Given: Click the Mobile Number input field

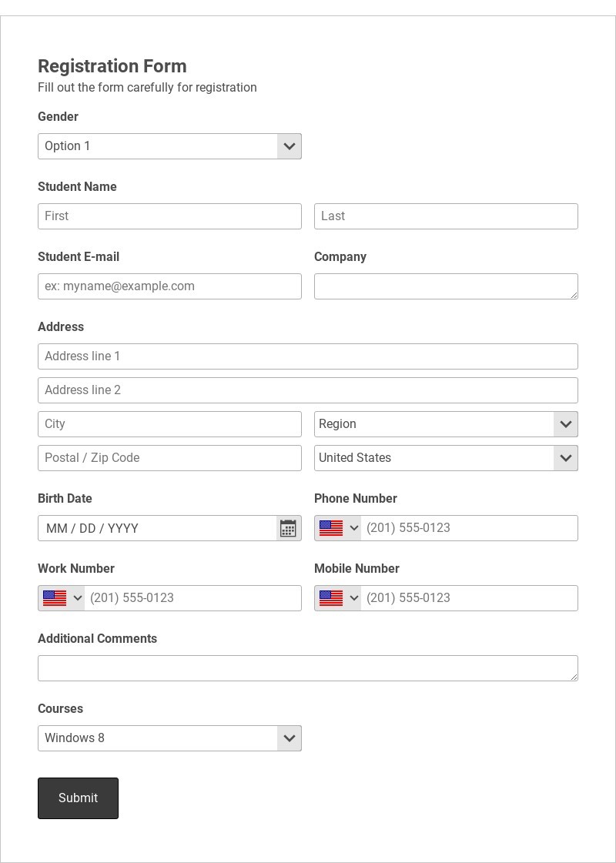Looking at the screenshot, I should pyautogui.click(x=469, y=598).
